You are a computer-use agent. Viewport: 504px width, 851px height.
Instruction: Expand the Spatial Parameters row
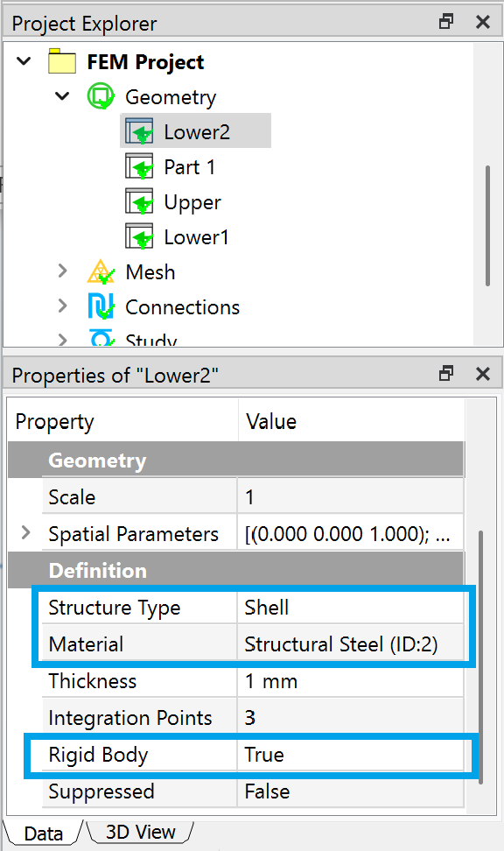click(25, 533)
